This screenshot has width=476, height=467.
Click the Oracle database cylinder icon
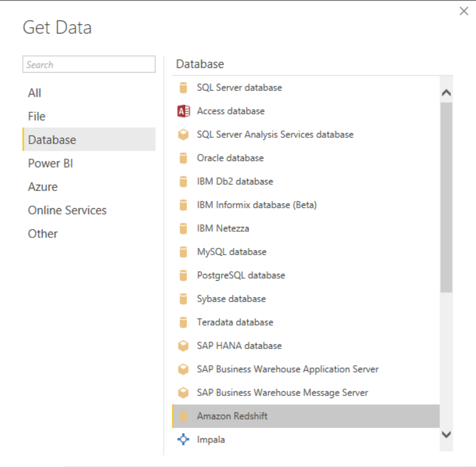(x=183, y=158)
